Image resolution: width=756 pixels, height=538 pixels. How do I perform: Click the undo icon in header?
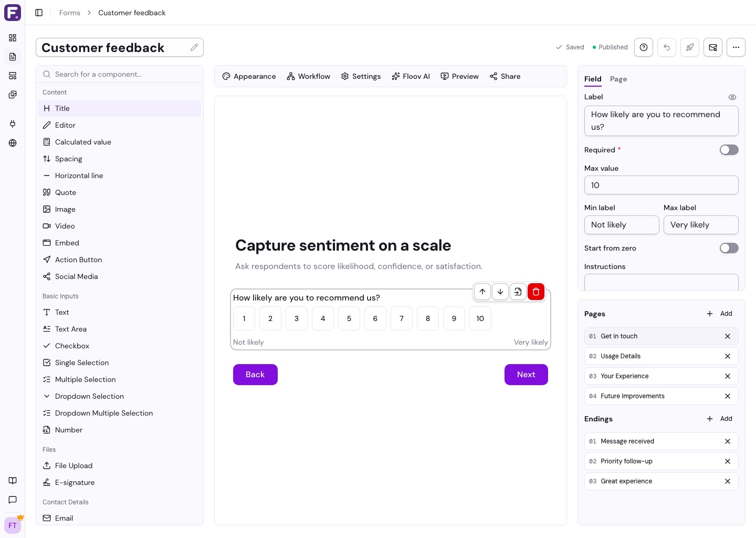coord(667,47)
